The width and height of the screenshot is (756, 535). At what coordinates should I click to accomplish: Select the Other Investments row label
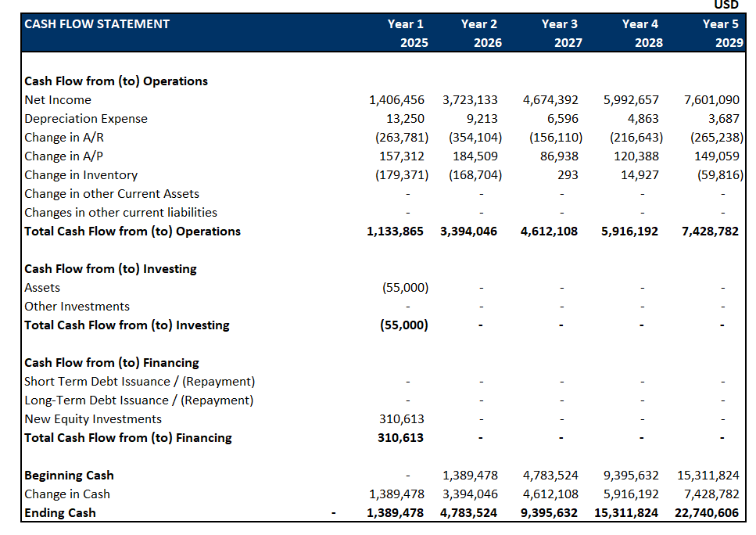[x=77, y=307]
